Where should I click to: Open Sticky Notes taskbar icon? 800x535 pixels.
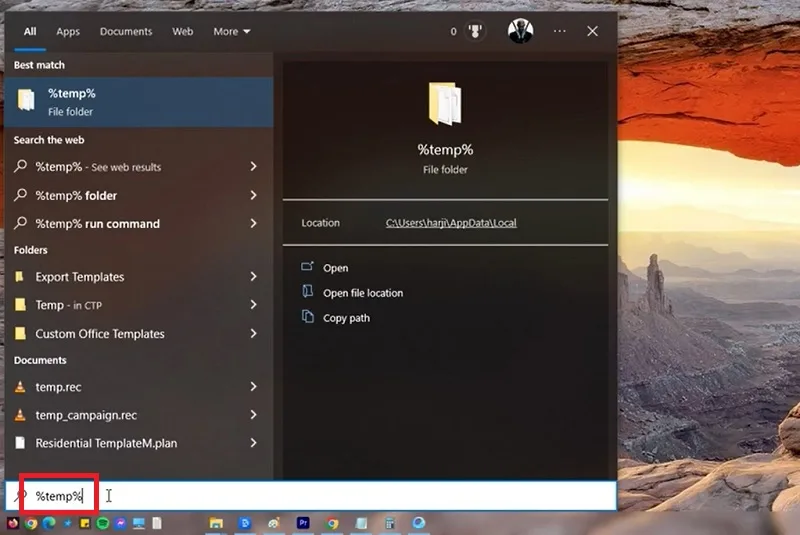(x=85, y=523)
